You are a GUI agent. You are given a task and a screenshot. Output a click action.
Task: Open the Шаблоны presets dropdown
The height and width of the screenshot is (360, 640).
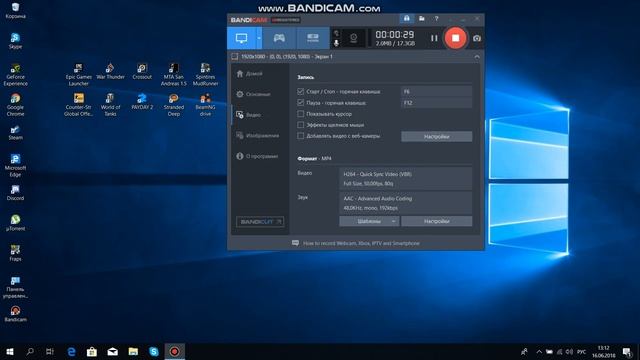pyautogui.click(x=369, y=221)
